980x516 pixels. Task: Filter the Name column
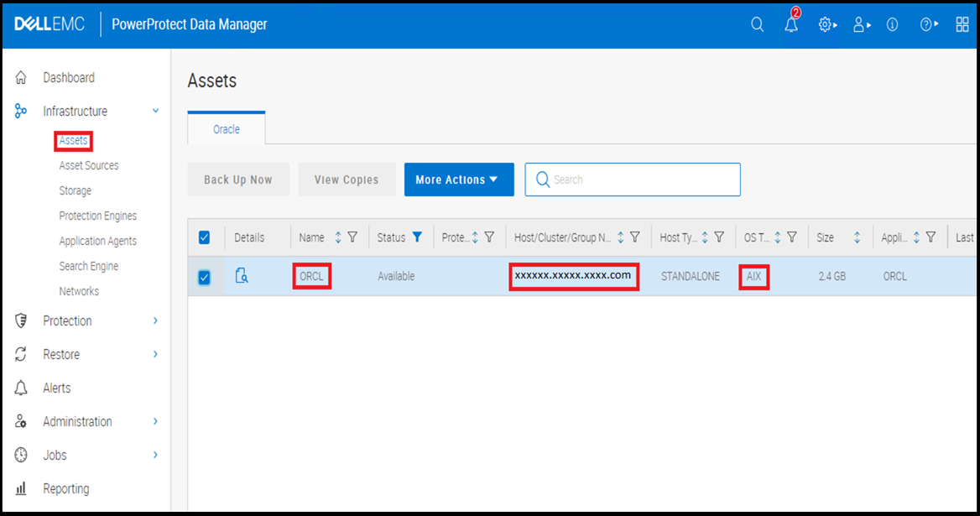[x=353, y=237]
